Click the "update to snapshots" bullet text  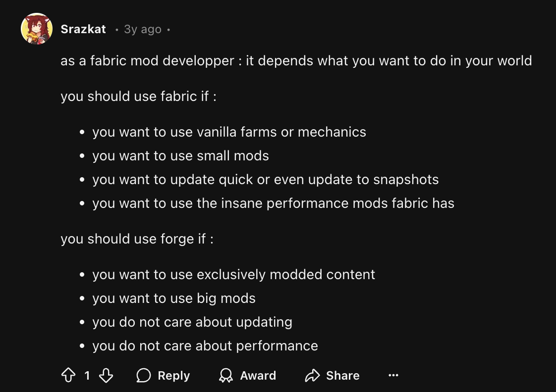265,179
